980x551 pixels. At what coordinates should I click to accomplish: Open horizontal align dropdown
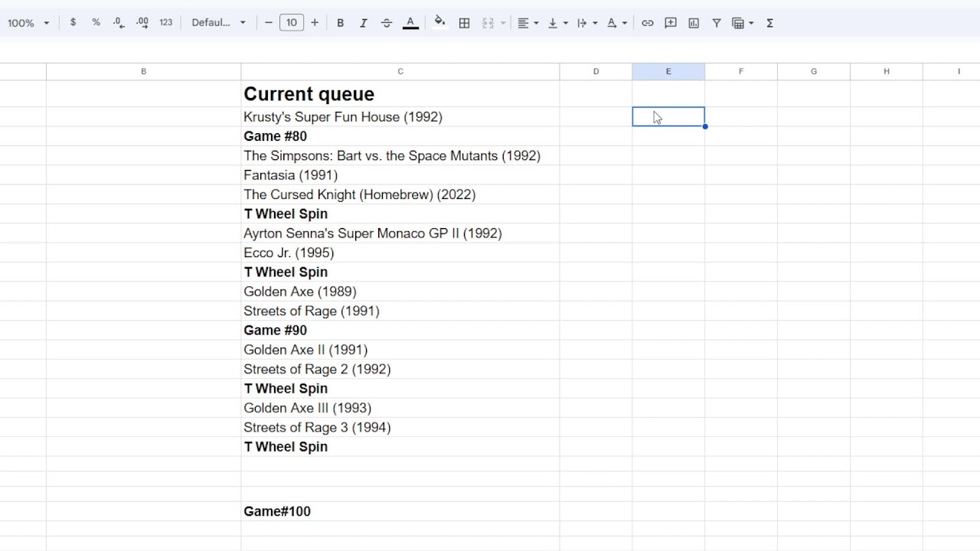tap(528, 23)
